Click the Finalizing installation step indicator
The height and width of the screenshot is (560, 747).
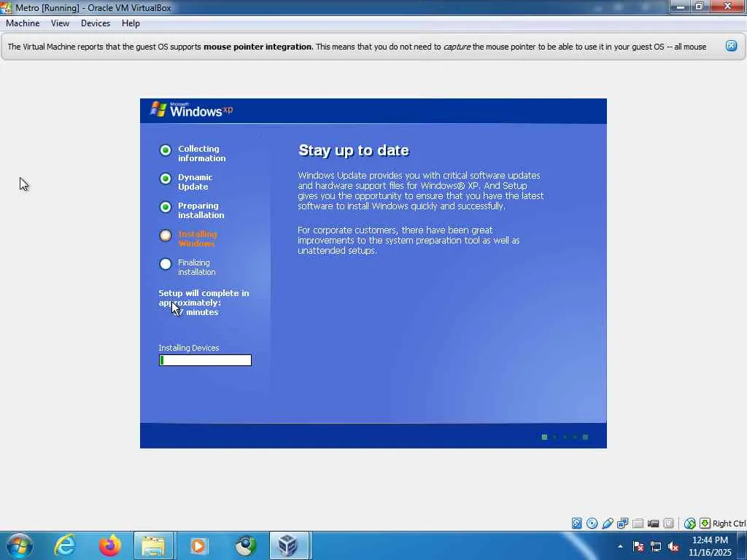click(166, 264)
